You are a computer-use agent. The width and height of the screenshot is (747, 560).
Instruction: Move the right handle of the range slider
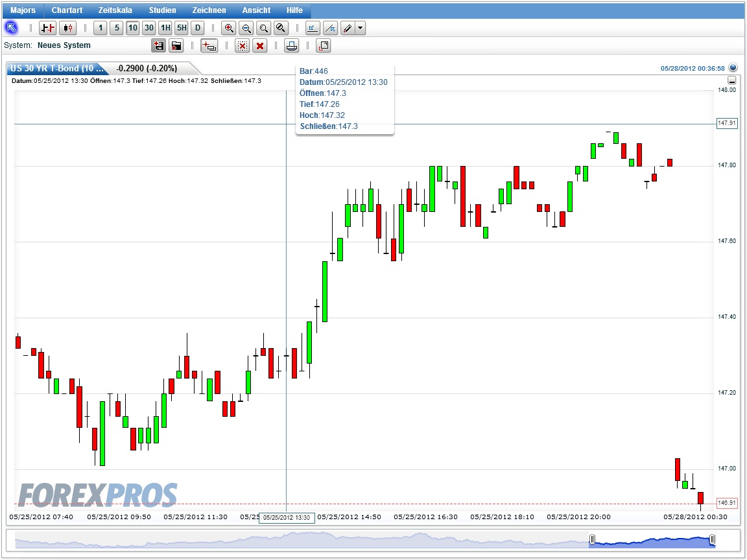pos(712,539)
